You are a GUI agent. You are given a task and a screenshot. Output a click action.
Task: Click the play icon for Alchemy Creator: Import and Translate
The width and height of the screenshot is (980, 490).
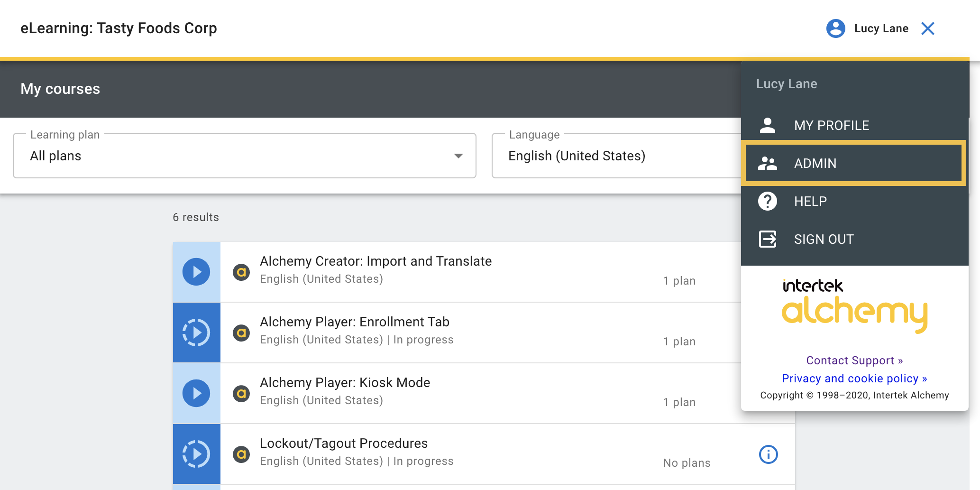(196, 271)
